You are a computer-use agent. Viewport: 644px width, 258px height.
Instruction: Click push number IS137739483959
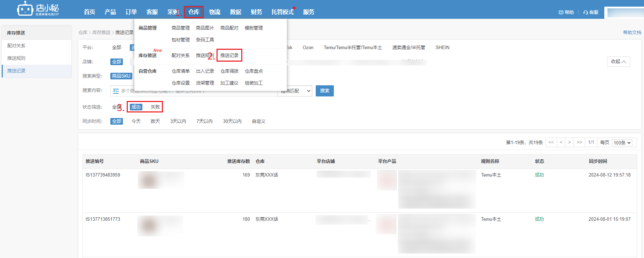point(103,175)
